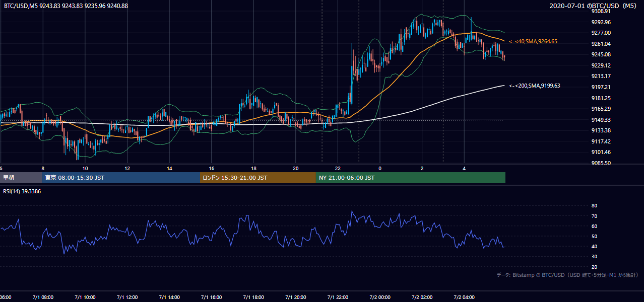Click RSI scale value 40
The image size is (644, 302).
(594, 246)
